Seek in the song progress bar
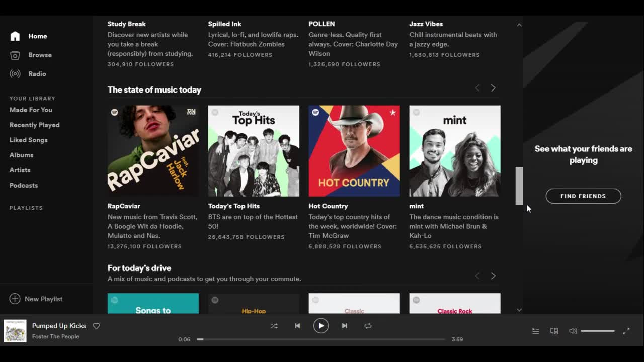The height and width of the screenshot is (362, 644). [x=321, y=339]
